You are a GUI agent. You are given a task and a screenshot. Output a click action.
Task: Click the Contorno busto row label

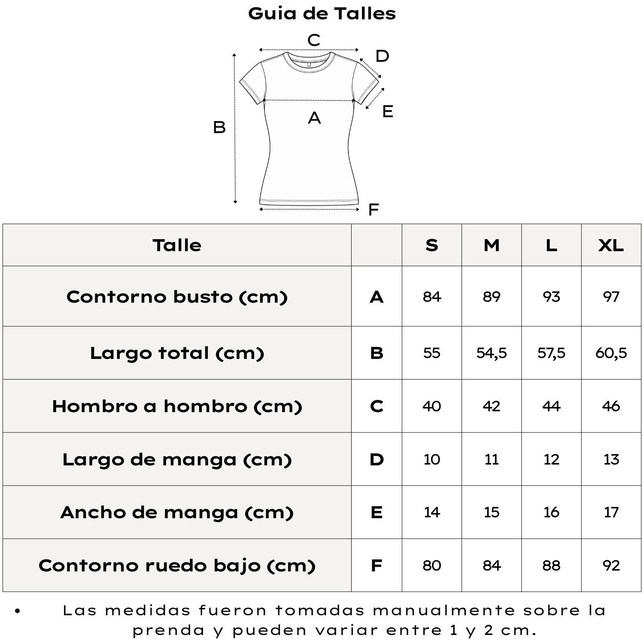click(x=177, y=297)
